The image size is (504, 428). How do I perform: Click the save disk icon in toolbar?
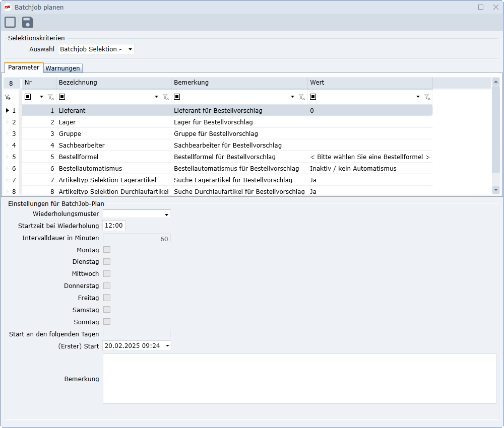[x=28, y=22]
